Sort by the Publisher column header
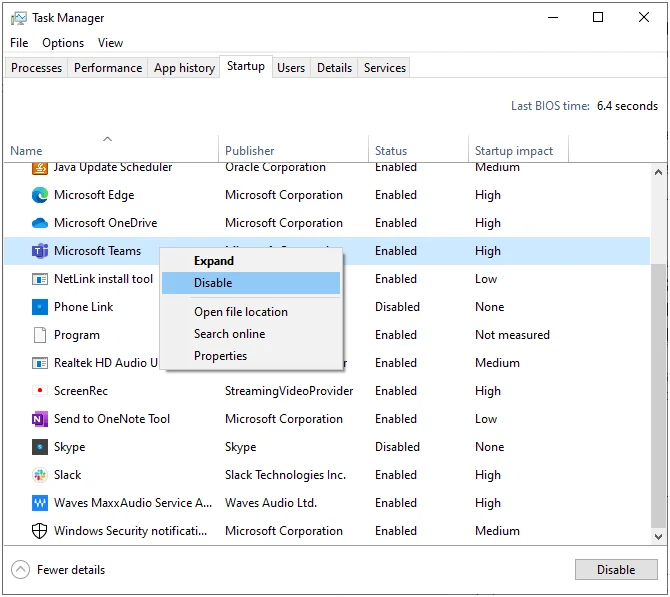The image size is (670, 597). (293, 149)
